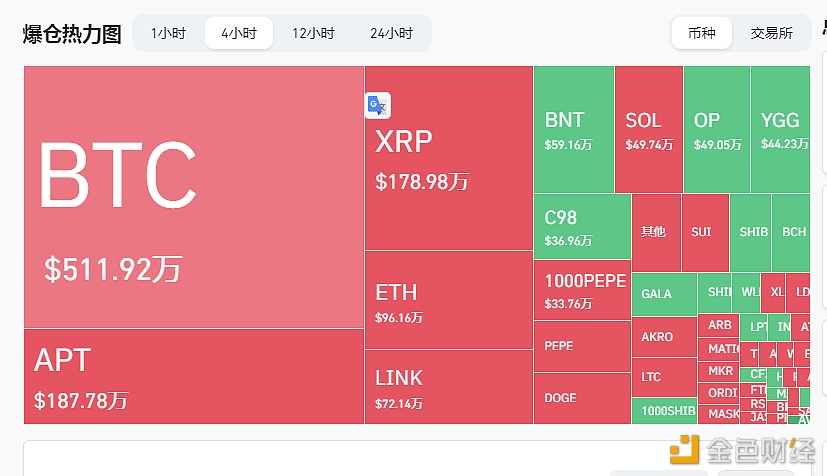
Task: Open the 1000PEPE $33.76万 tile
Action: [x=582, y=290]
